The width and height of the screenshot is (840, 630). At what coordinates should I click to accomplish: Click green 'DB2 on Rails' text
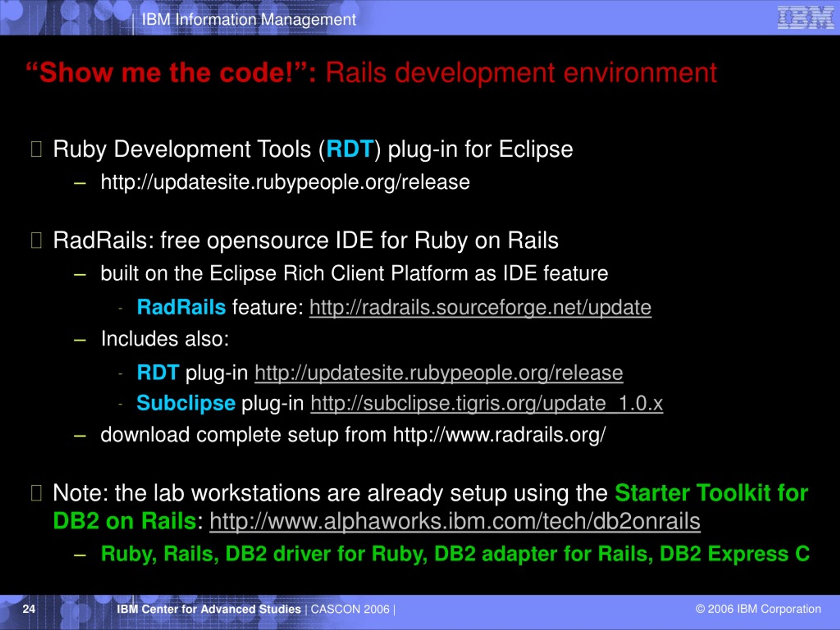[x=125, y=521]
